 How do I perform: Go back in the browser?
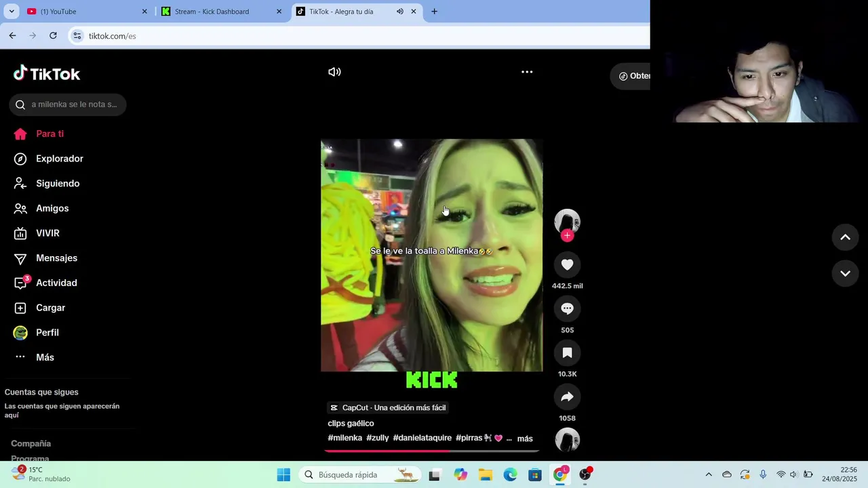pos(12,35)
